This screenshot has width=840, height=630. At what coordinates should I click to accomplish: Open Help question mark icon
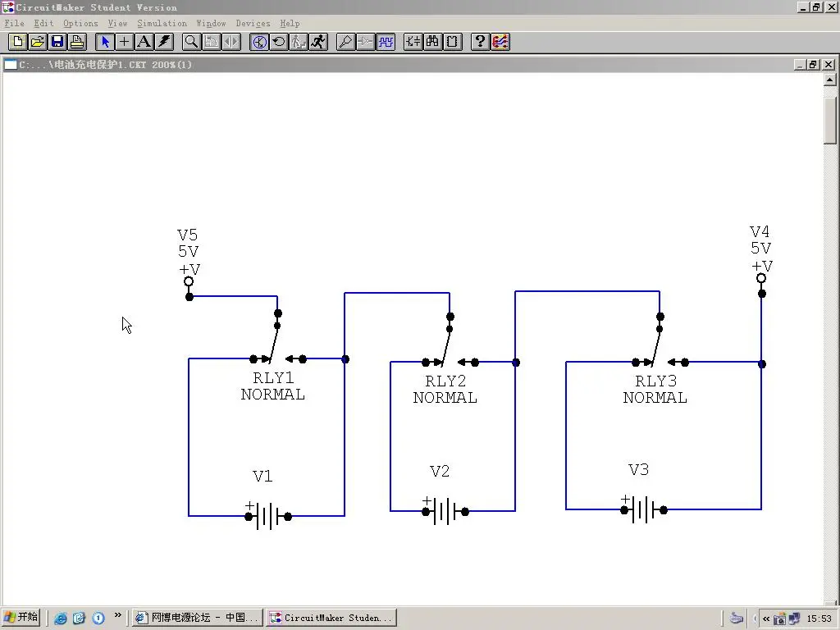[x=480, y=42]
